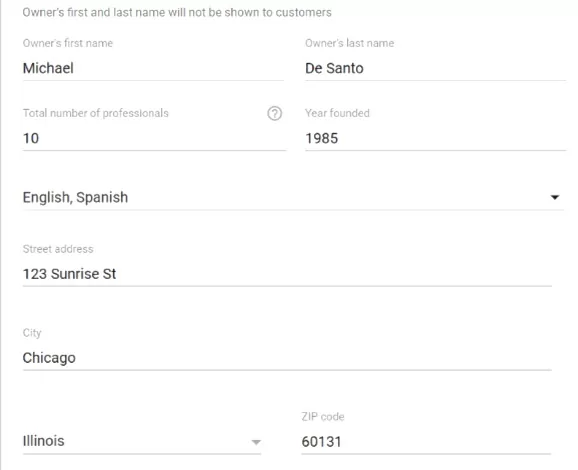578x470 pixels.
Task: Click the owner name privacy notice text
Action: (x=177, y=13)
